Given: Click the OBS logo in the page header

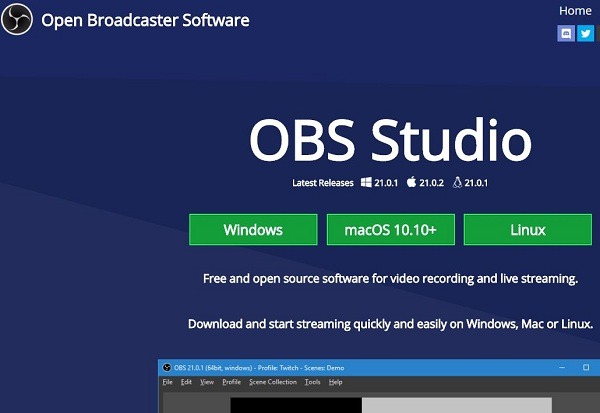Looking at the screenshot, I should click(16, 19).
